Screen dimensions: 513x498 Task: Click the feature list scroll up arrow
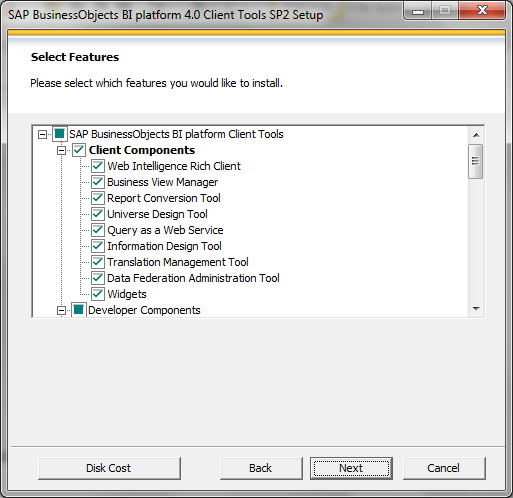point(476,135)
